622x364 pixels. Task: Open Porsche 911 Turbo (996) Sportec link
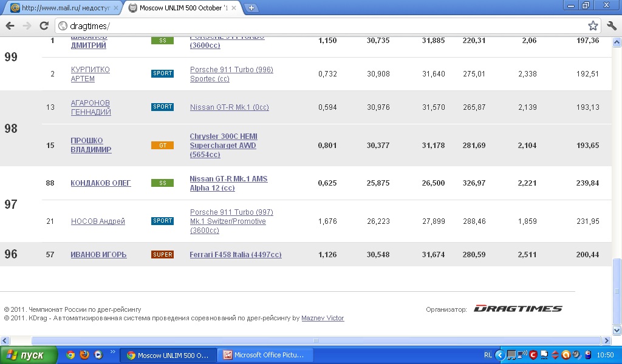[x=231, y=74]
